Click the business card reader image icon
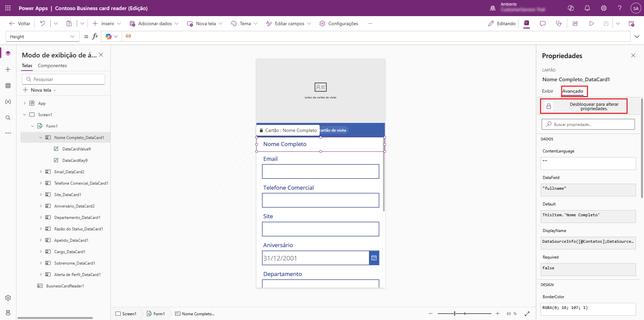The height and width of the screenshot is (320, 644). point(321,87)
